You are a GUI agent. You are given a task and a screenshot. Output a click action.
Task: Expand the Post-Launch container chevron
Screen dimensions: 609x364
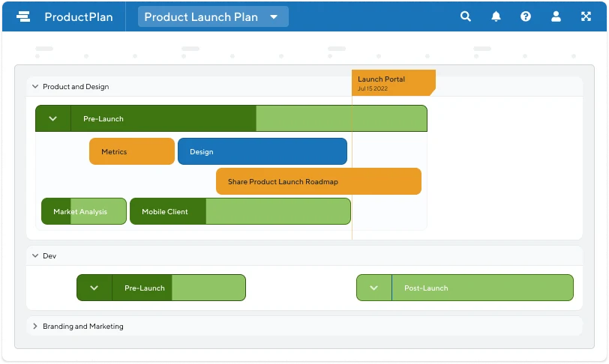click(x=374, y=288)
